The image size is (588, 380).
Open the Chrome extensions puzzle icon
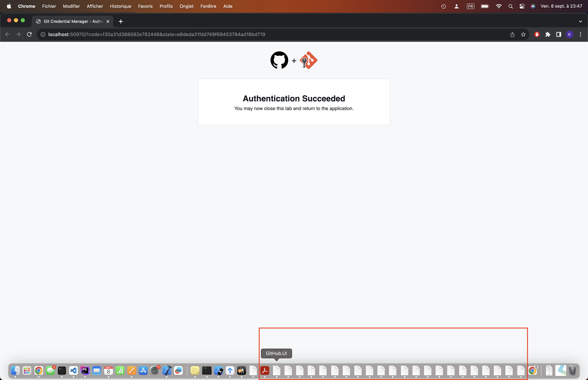[x=548, y=34]
